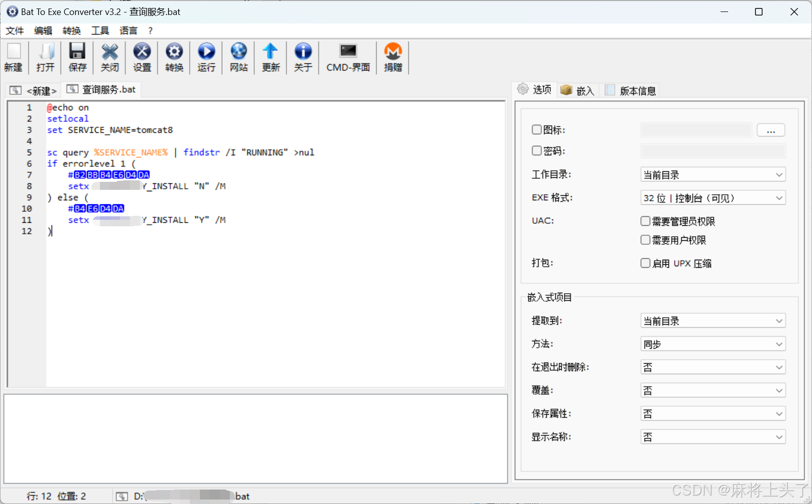The height and width of the screenshot is (504, 812).
Task: Click the box icon on the 嵌入 tab
Action: [x=566, y=90]
